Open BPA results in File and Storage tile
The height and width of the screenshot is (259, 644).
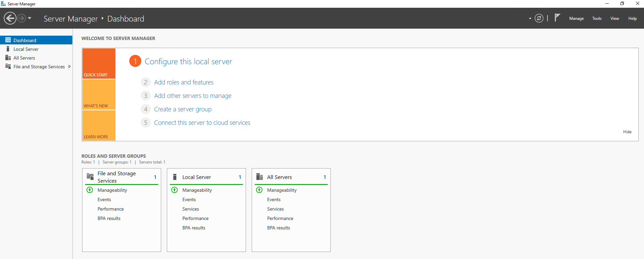[x=109, y=218]
